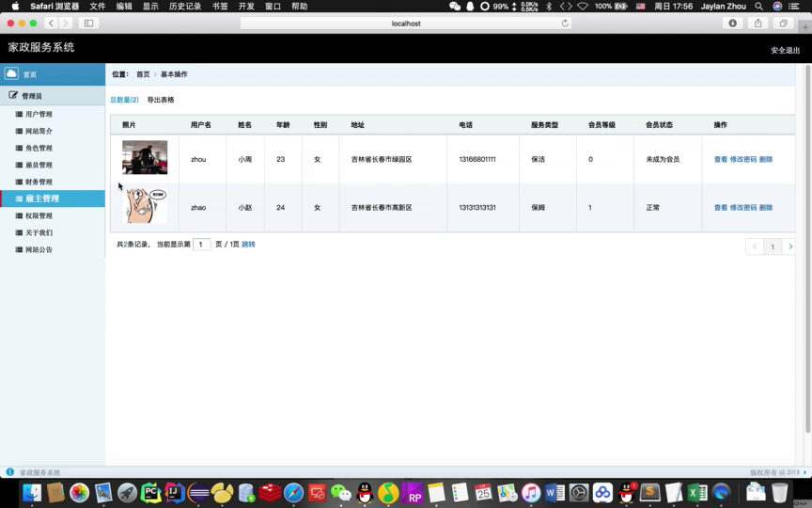The height and width of the screenshot is (508, 812).
Task: Click the reload page icon
Action: point(565,23)
